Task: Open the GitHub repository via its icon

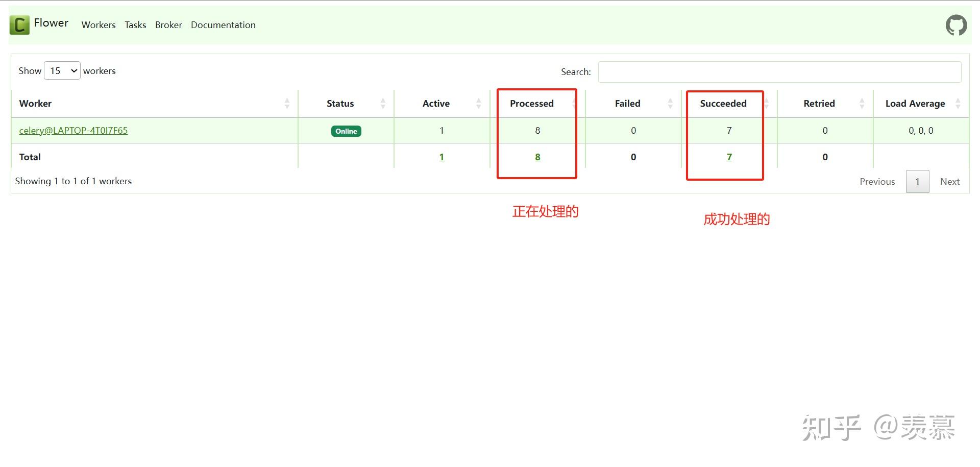Action: coord(955,24)
